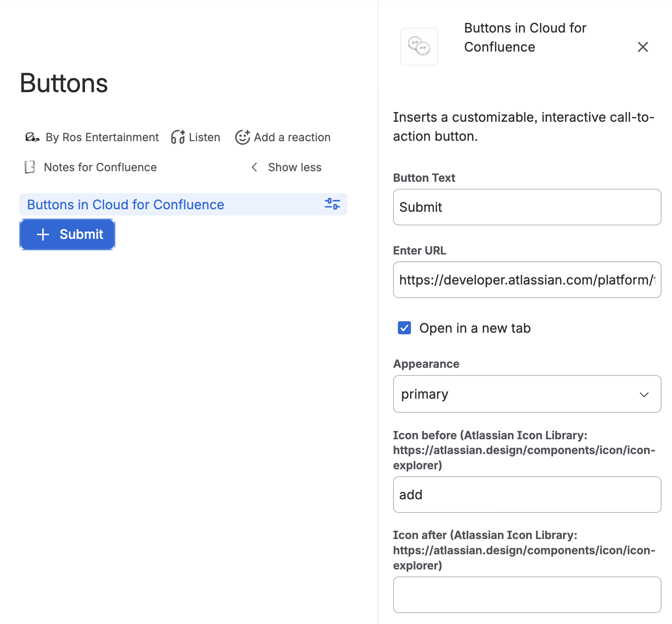Open Notes for Confluence link
672x624 pixels.
point(100,167)
